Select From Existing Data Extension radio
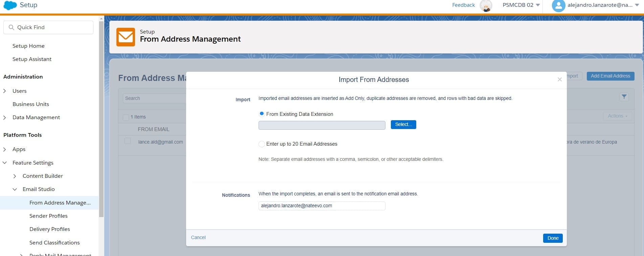 [262, 114]
